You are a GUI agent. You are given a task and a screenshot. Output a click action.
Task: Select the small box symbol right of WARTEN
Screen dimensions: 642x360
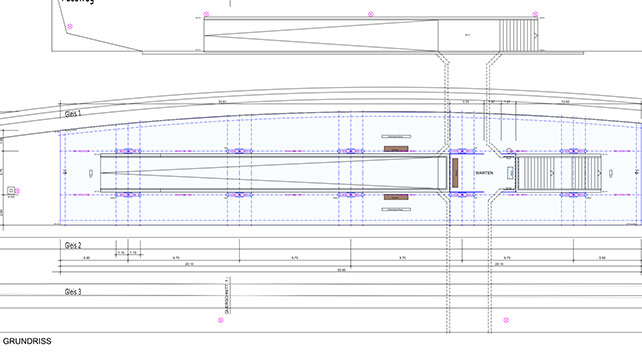point(510,173)
